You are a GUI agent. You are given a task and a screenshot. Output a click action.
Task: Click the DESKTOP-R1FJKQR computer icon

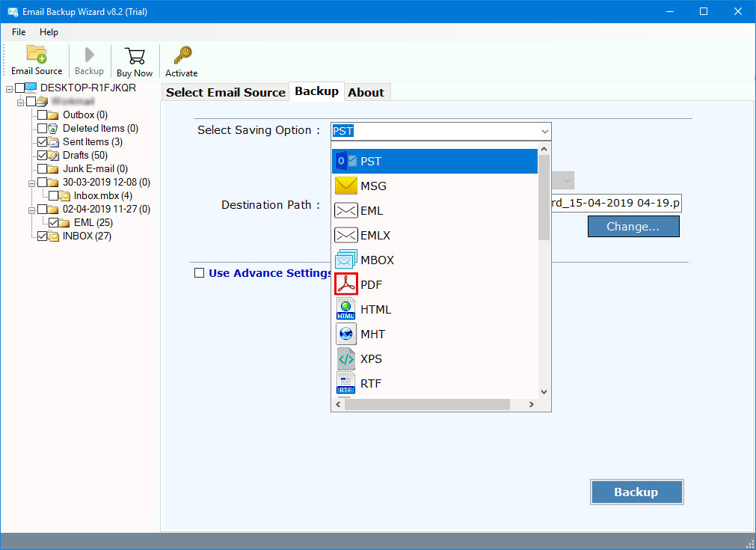click(31, 88)
